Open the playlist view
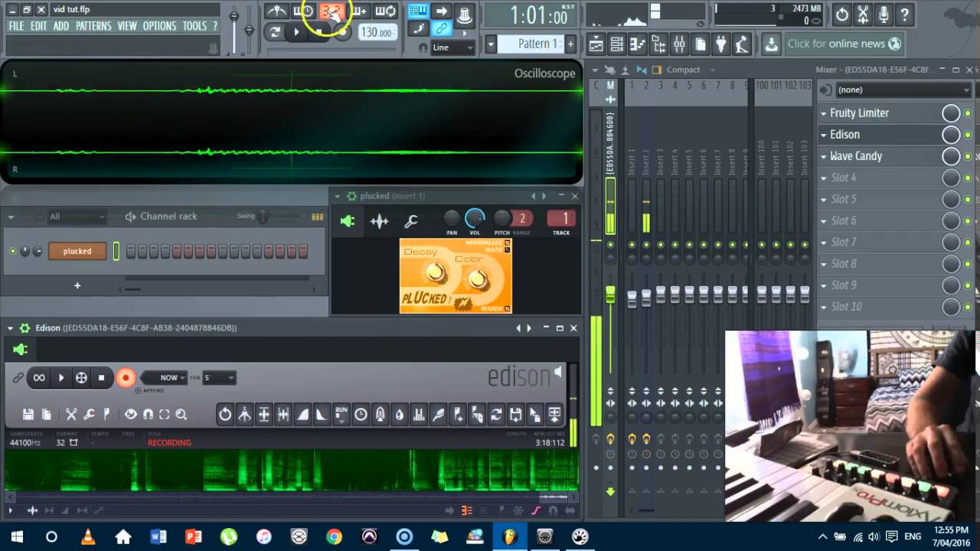Image resolution: width=980 pixels, height=551 pixels. pyautogui.click(x=596, y=45)
